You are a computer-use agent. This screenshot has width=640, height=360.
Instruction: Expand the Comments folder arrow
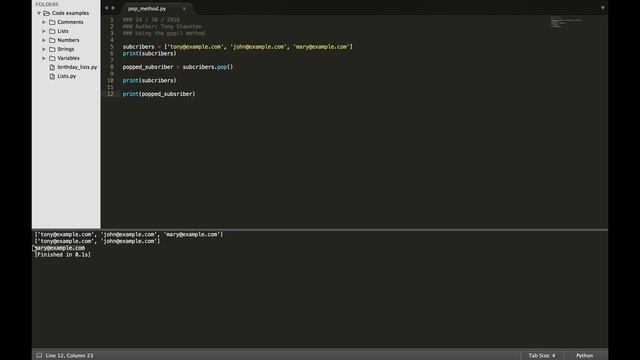44,22
